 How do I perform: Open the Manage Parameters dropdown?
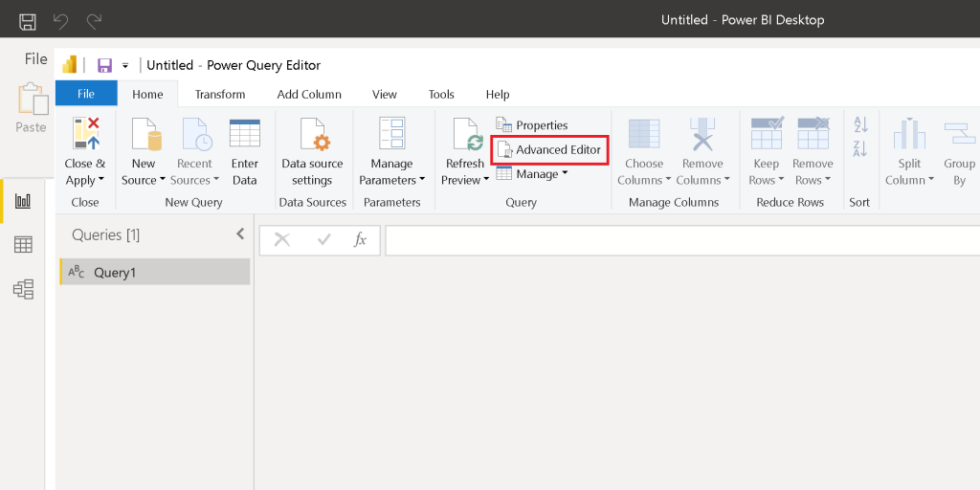[421, 180]
